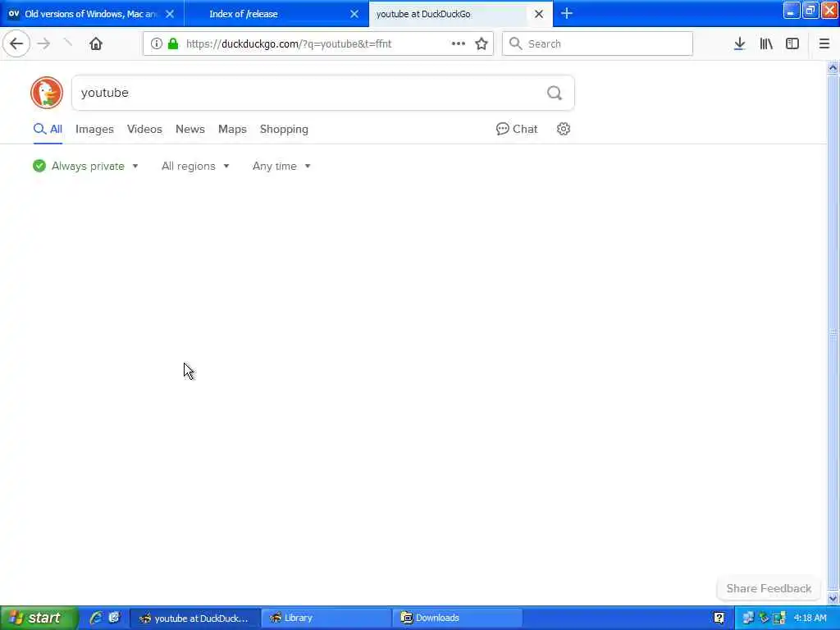Screen dimensions: 840x630
Task: Click 'youtube at DuckDuck...' taskbar button
Action: [195, 619]
